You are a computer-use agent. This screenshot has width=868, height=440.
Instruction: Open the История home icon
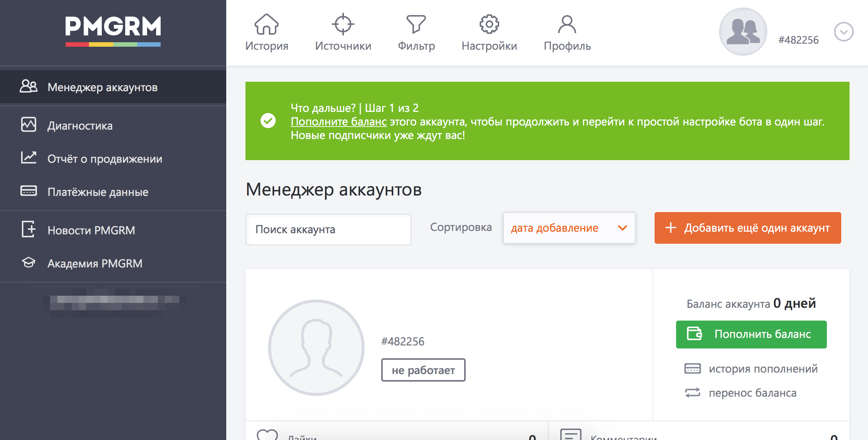(266, 24)
